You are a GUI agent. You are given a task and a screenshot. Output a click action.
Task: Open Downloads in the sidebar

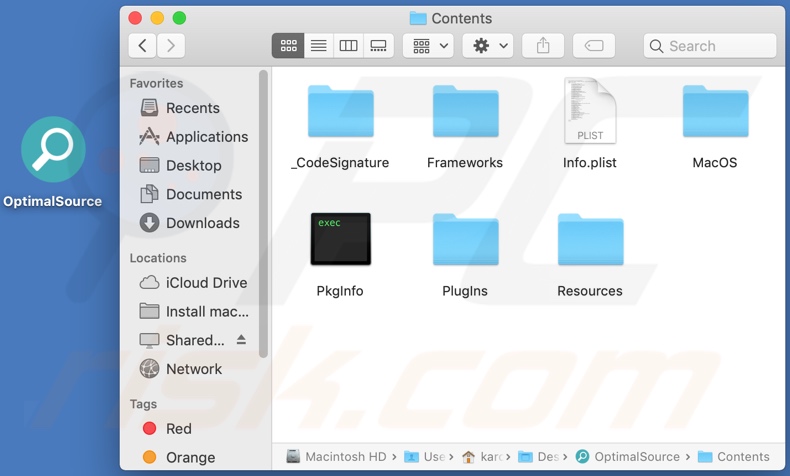click(202, 223)
